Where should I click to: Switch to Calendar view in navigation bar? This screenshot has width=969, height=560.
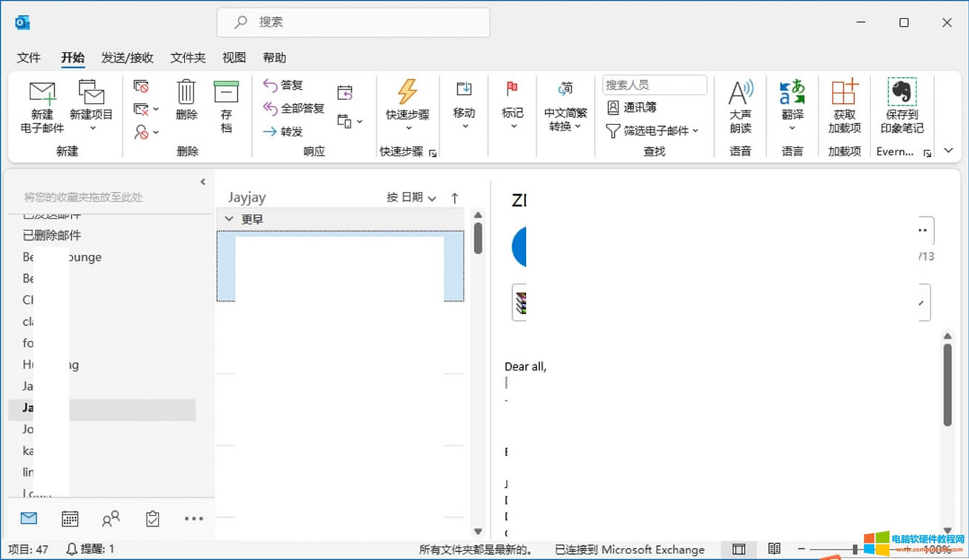pyautogui.click(x=70, y=519)
